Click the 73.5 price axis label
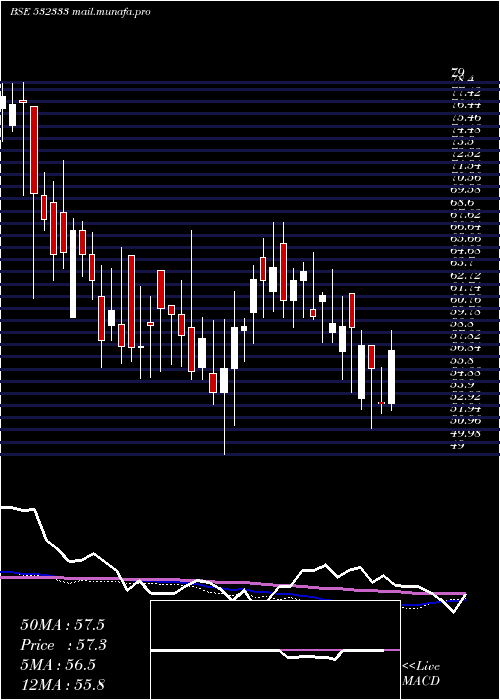Viewport: 500px width, 700px height. click(461, 142)
